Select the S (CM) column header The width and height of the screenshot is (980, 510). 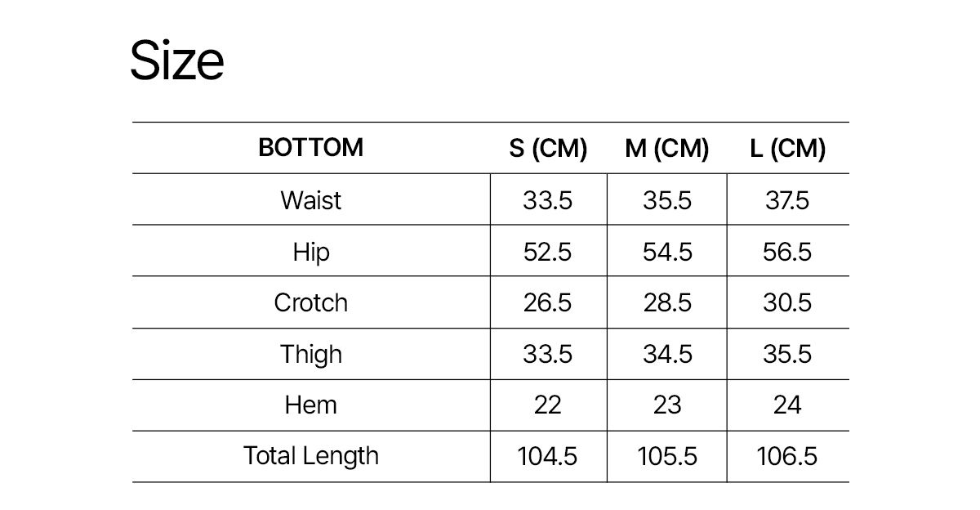[x=548, y=149]
